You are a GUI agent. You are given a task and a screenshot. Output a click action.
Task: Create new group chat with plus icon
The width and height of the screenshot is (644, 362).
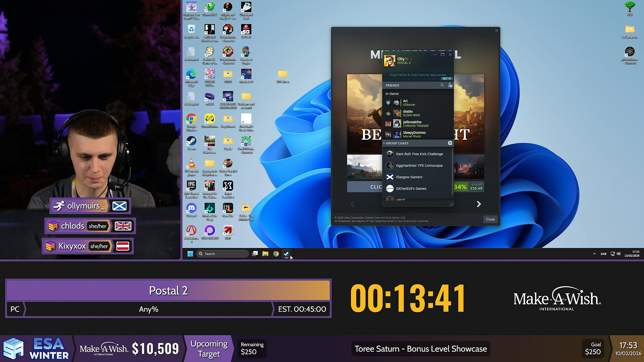click(x=450, y=143)
